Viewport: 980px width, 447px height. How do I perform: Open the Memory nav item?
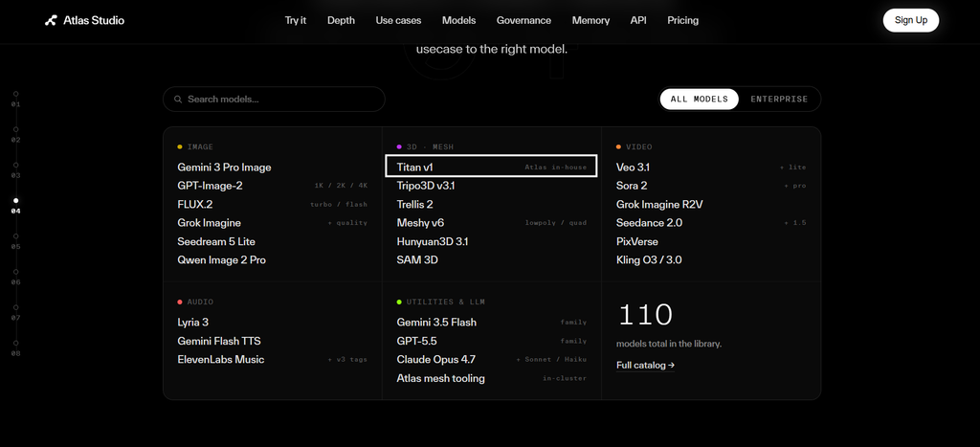590,20
